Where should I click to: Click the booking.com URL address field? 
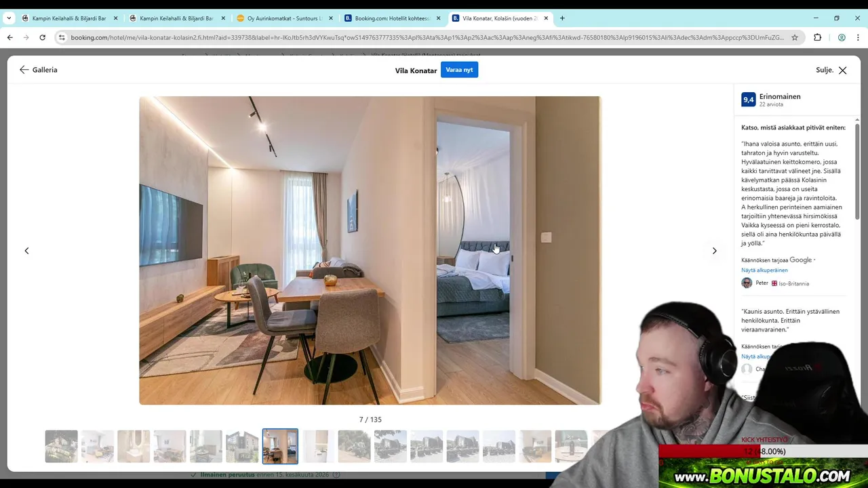pos(427,37)
